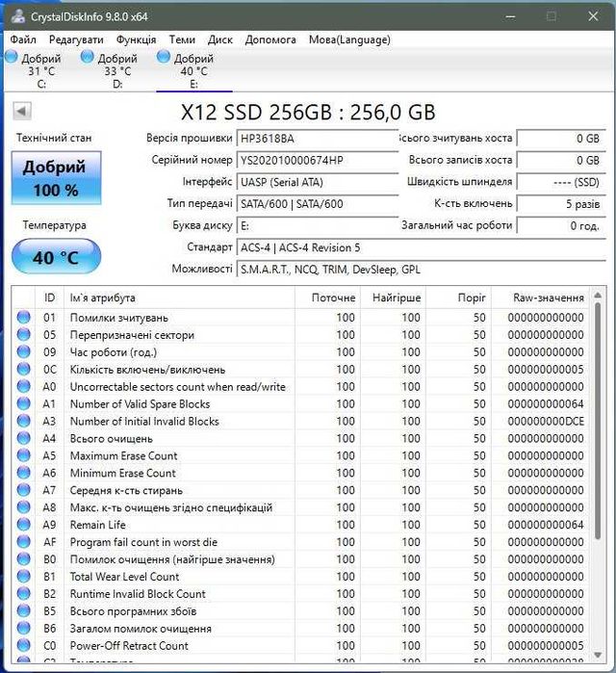Click status icon for A1 Valid Spare Blocks
The height and width of the screenshot is (673, 616).
click(x=24, y=403)
